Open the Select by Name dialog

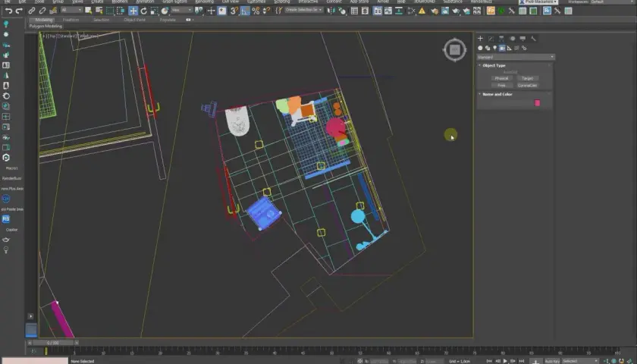(x=99, y=11)
